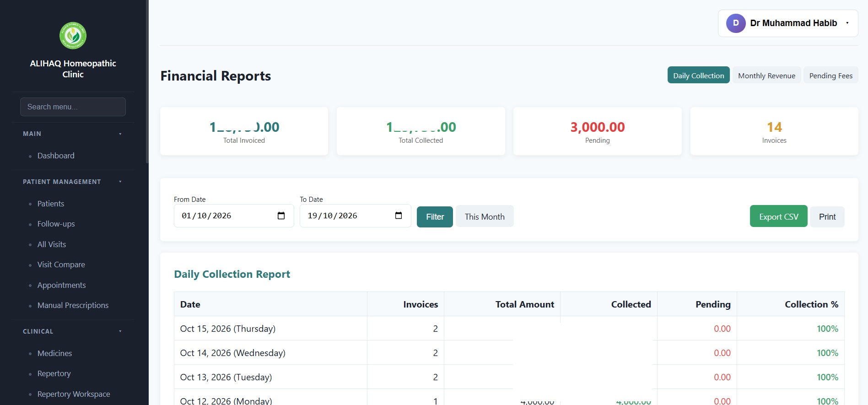Go to Patients in the sidebar
The width and height of the screenshot is (868, 405).
[x=51, y=204]
